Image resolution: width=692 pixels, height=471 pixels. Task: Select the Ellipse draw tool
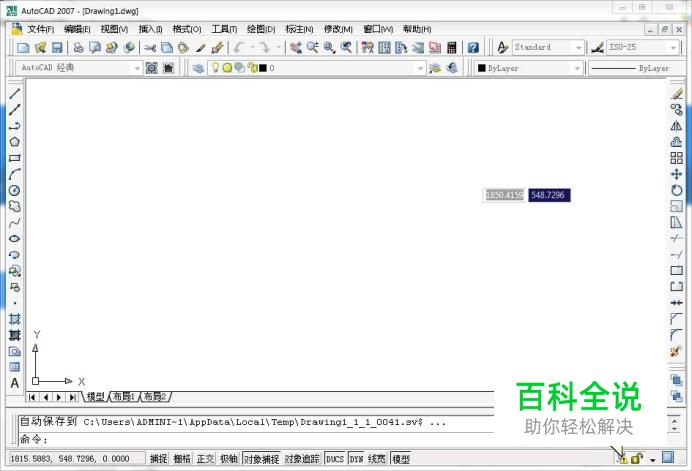point(15,238)
